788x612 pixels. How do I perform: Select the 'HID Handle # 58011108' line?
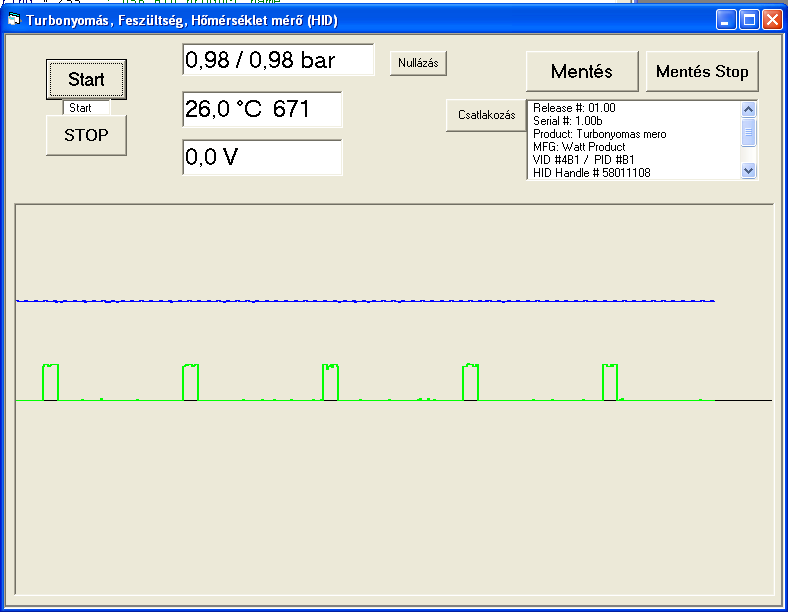coord(592,173)
